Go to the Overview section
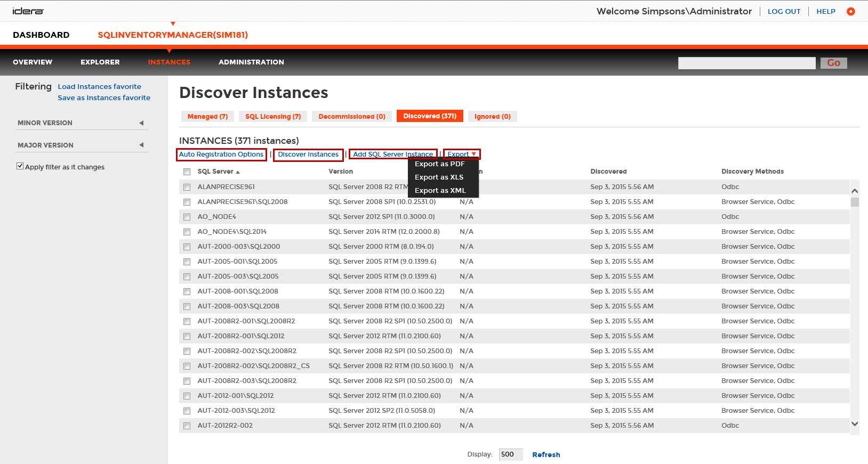 33,62
